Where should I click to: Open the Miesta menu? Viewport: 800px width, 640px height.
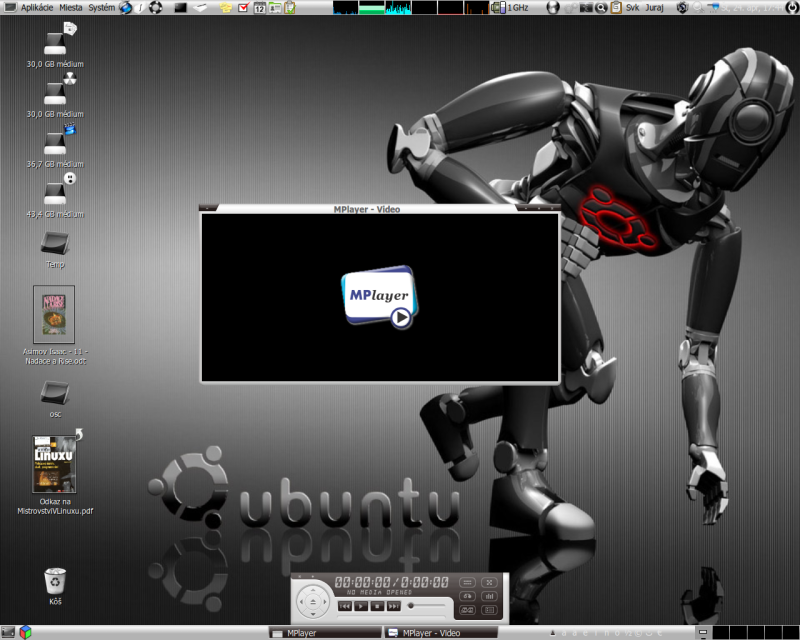pyautogui.click(x=70, y=8)
